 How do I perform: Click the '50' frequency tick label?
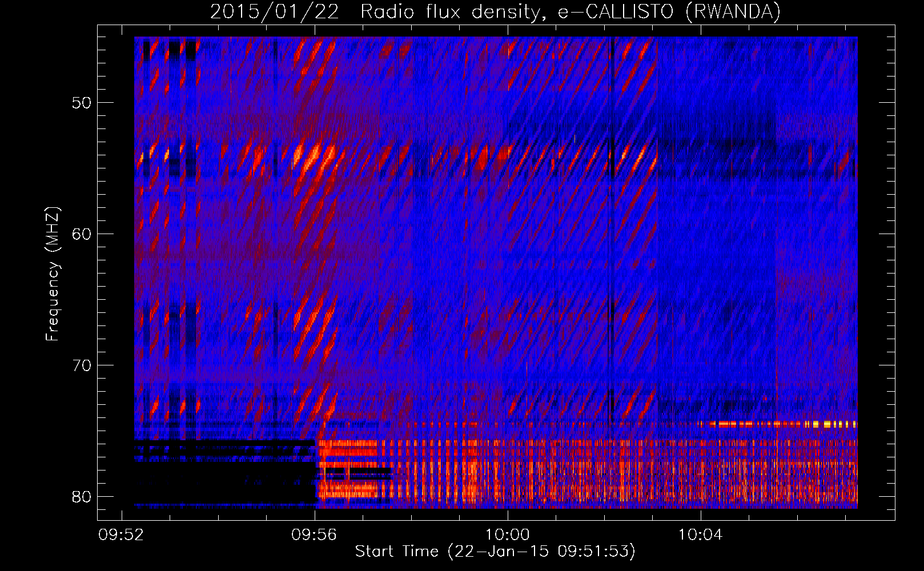pyautogui.click(x=82, y=103)
